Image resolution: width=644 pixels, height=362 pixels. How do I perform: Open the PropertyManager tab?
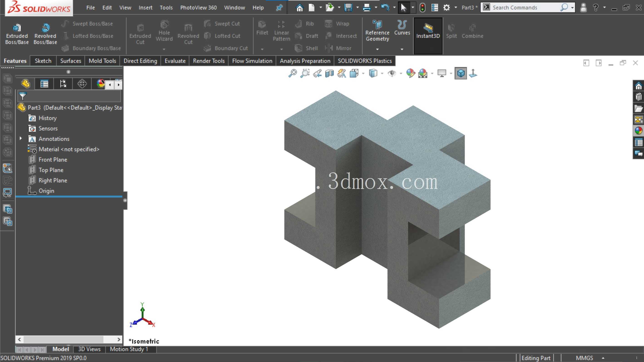44,84
